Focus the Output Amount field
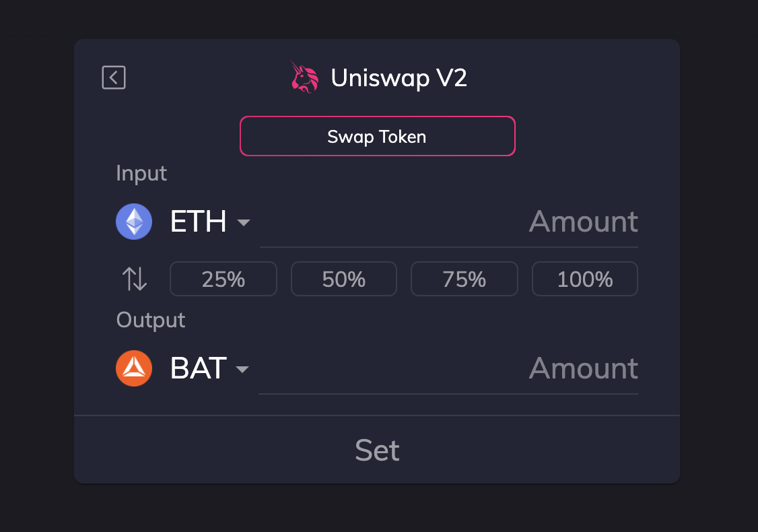 tap(448, 369)
